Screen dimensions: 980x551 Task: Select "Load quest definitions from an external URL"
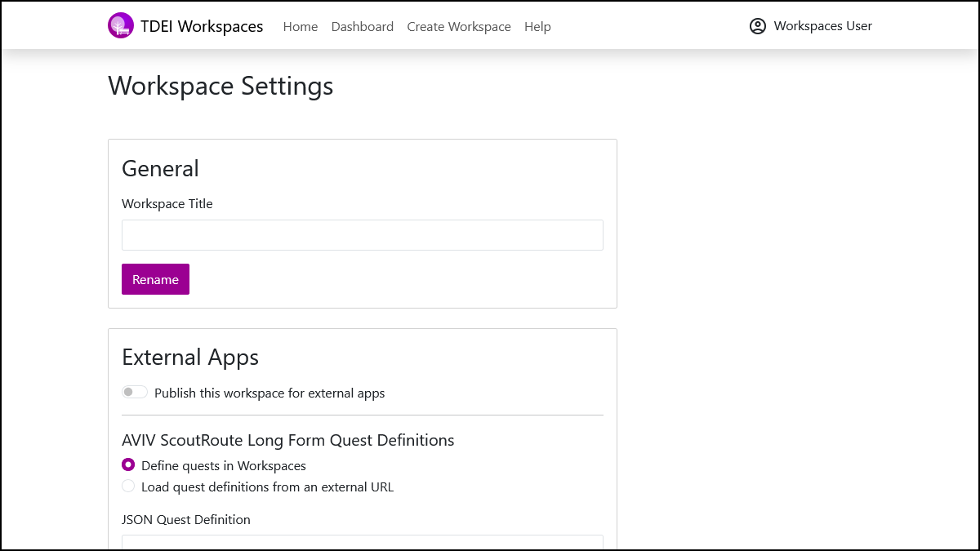128,486
